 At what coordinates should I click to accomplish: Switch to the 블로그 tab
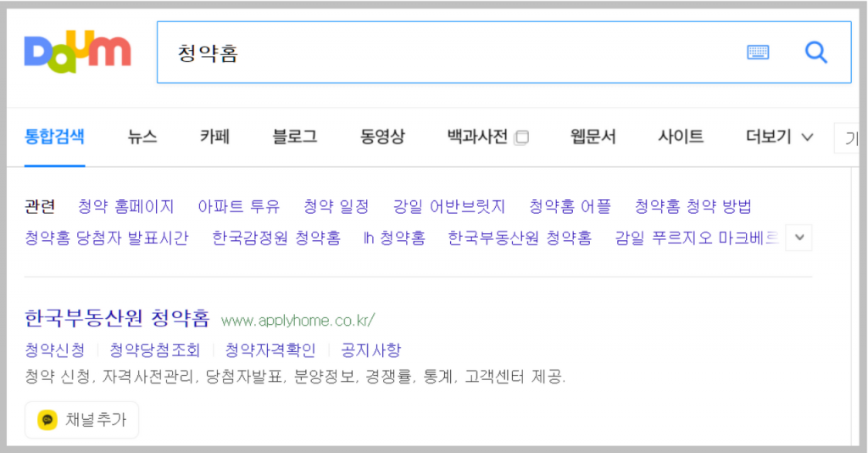[294, 137]
